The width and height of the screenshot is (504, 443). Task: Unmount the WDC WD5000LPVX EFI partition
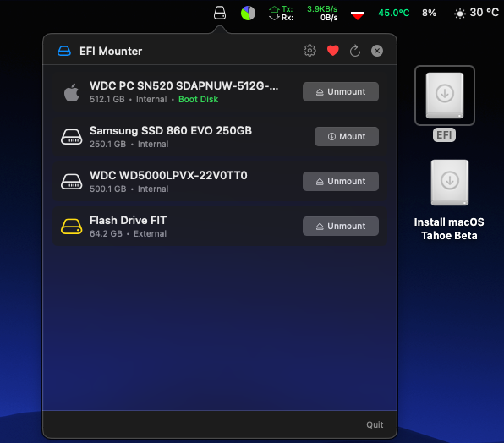coord(341,182)
